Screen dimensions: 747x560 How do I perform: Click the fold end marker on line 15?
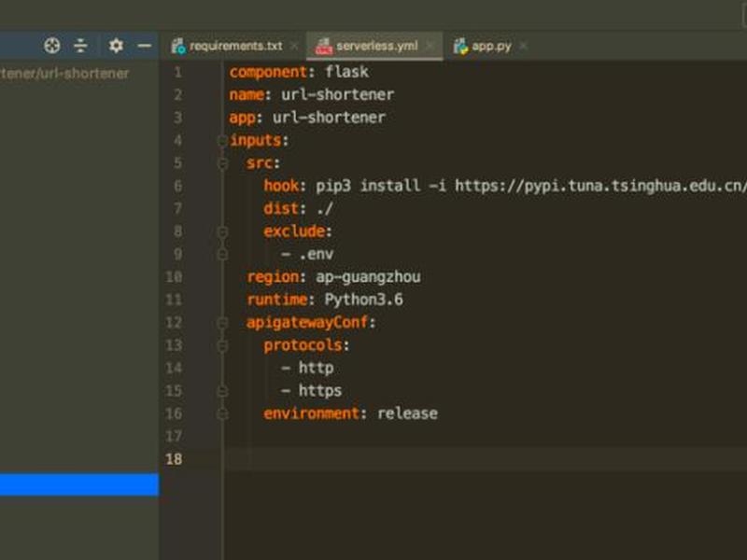coord(222,391)
